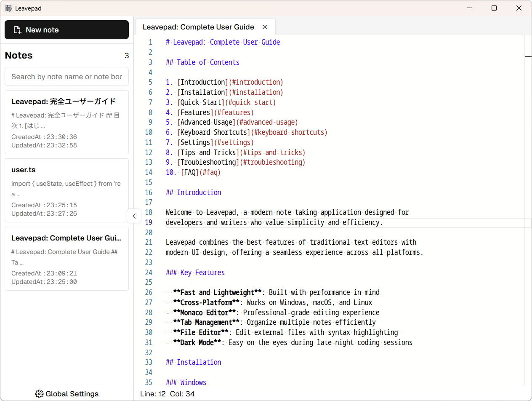
Task: Click the 'Leavepad combines the best features' line
Action: tap(291, 242)
